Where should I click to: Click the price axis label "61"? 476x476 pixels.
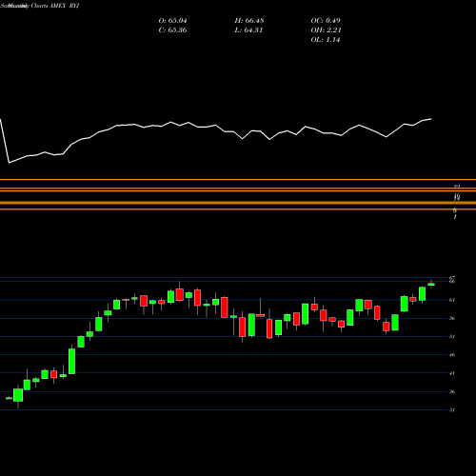(x=452, y=300)
